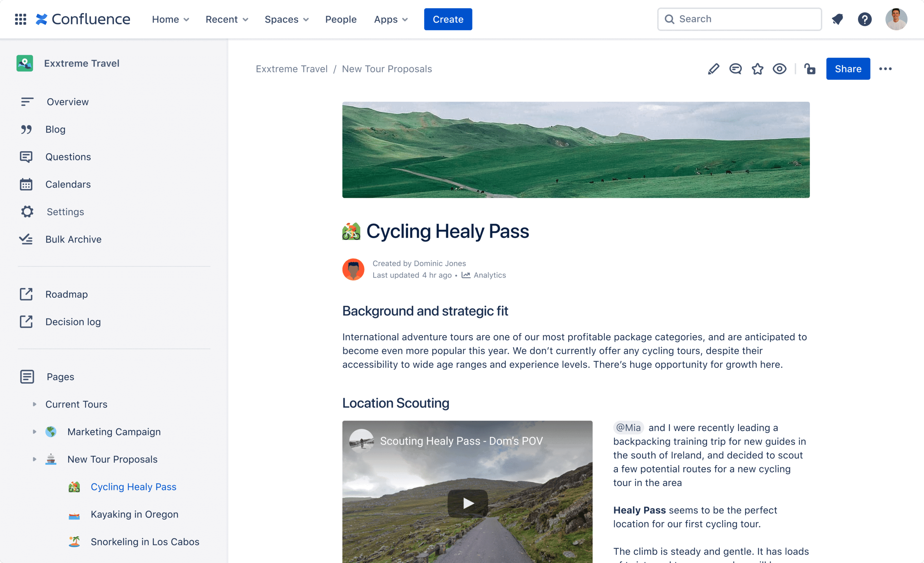Open the Decision log link
The height and width of the screenshot is (563, 924).
(x=73, y=322)
